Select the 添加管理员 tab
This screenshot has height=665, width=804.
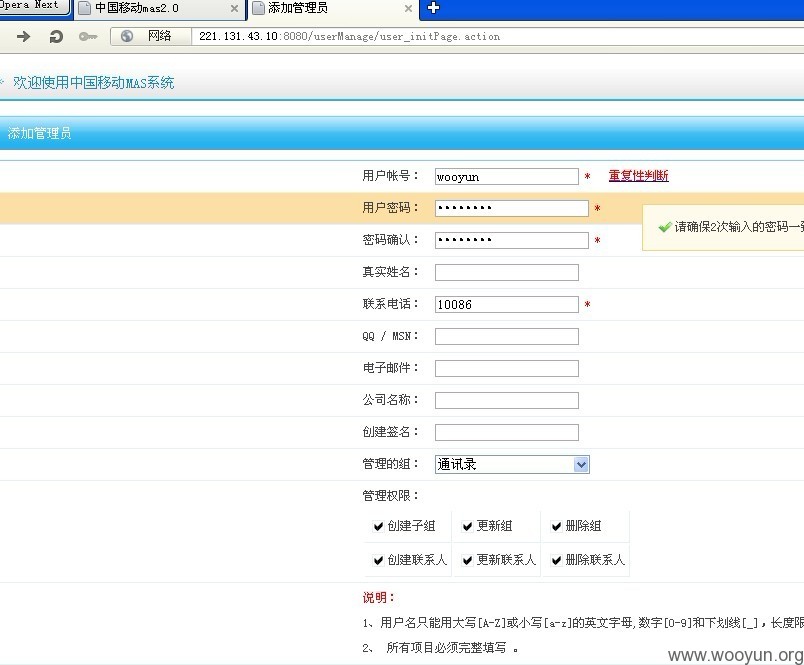333,9
